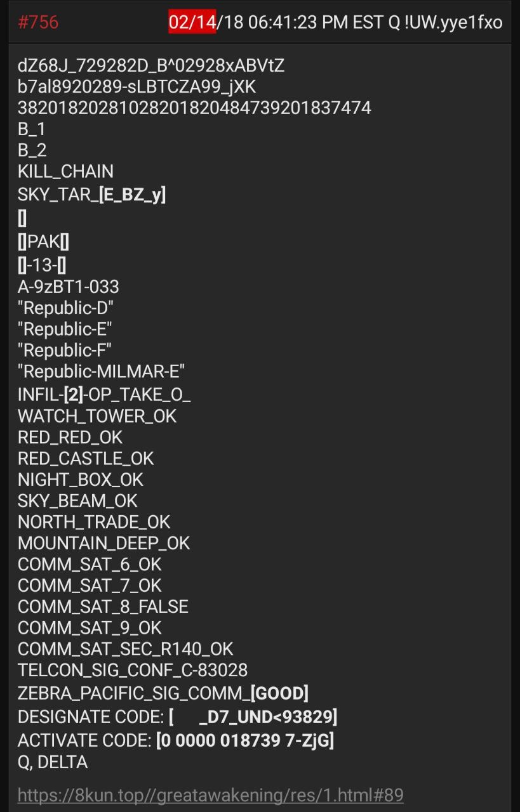Click the post number #756
Image resolution: width=520 pixels, height=812 pixels.
pyautogui.click(x=38, y=22)
